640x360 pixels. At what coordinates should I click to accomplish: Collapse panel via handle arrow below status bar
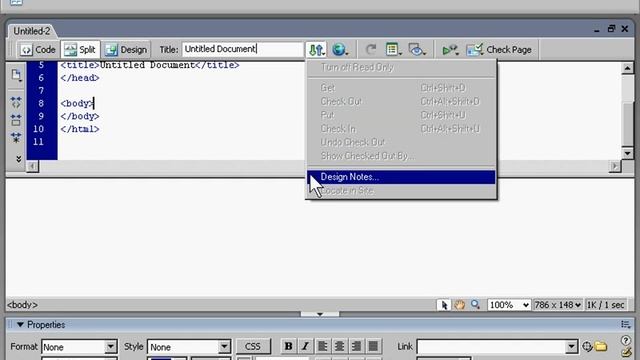click(x=320, y=314)
